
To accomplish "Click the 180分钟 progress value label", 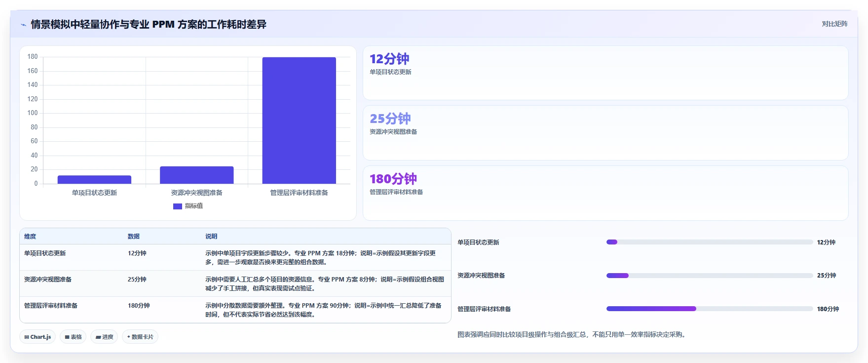I will pyautogui.click(x=828, y=309).
